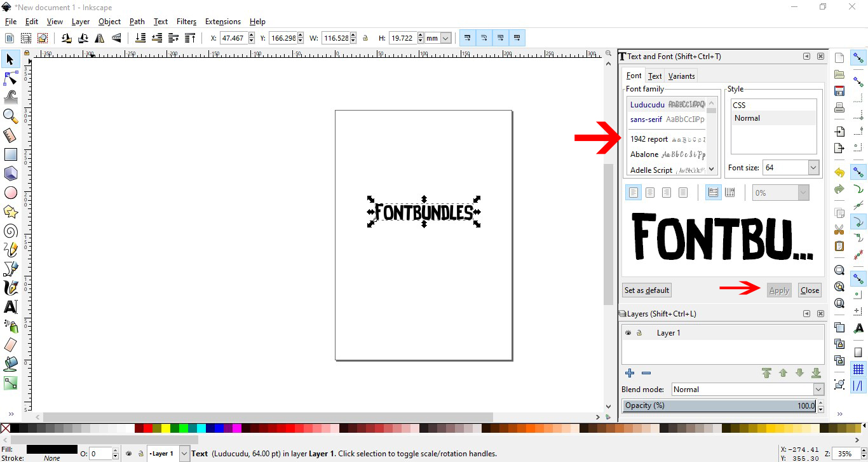Viewport: 868px width, 462px height.
Task: Raise layer to top icon
Action: click(x=767, y=373)
